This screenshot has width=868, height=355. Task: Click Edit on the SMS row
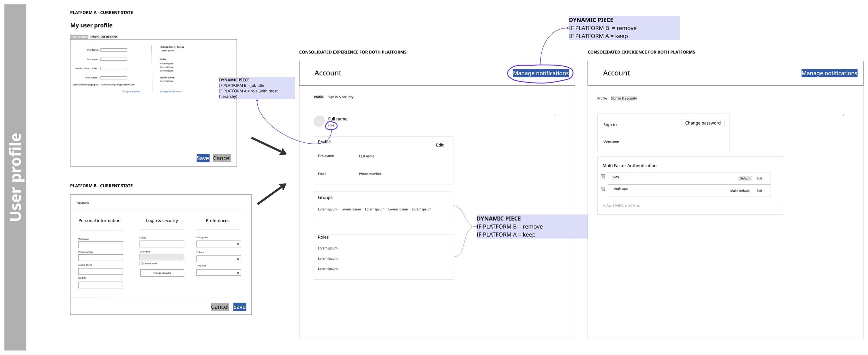coord(759,178)
